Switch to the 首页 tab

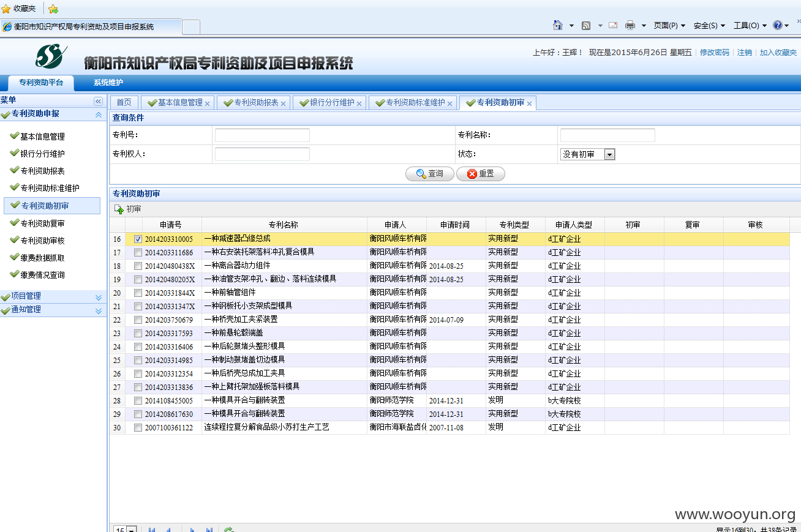(124, 102)
